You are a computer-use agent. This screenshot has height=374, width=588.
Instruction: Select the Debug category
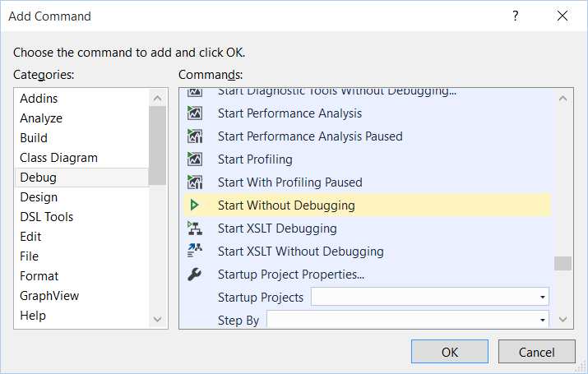81,178
